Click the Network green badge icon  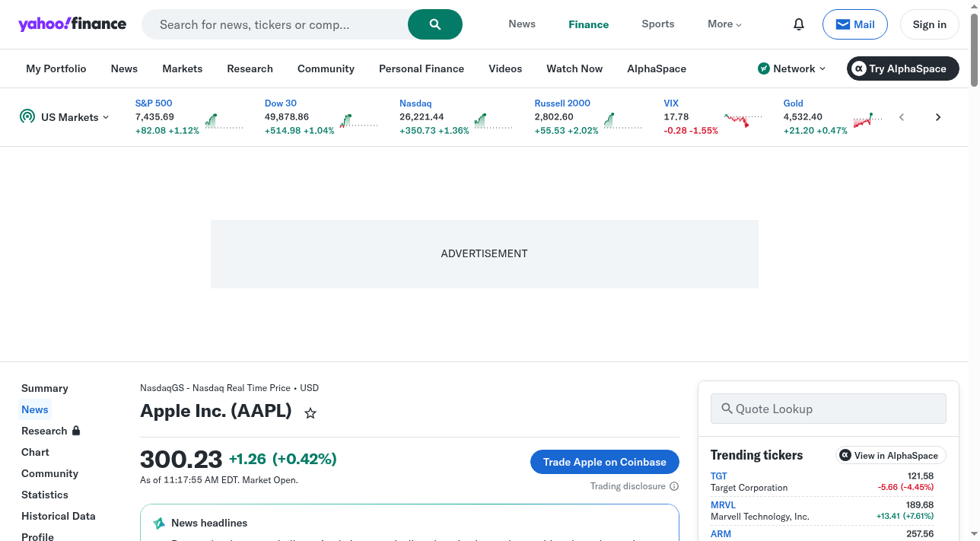[764, 68]
